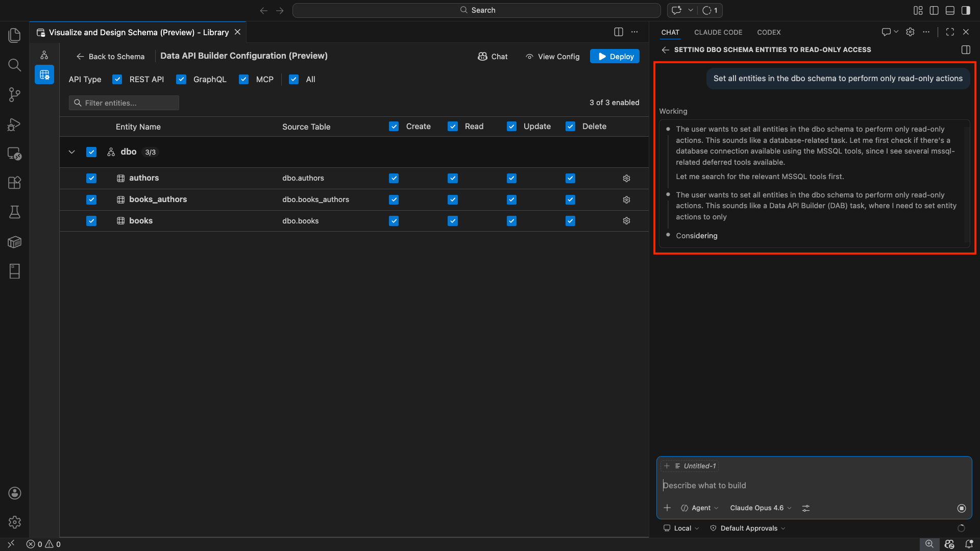Open the Explorer files icon

tap(14, 35)
